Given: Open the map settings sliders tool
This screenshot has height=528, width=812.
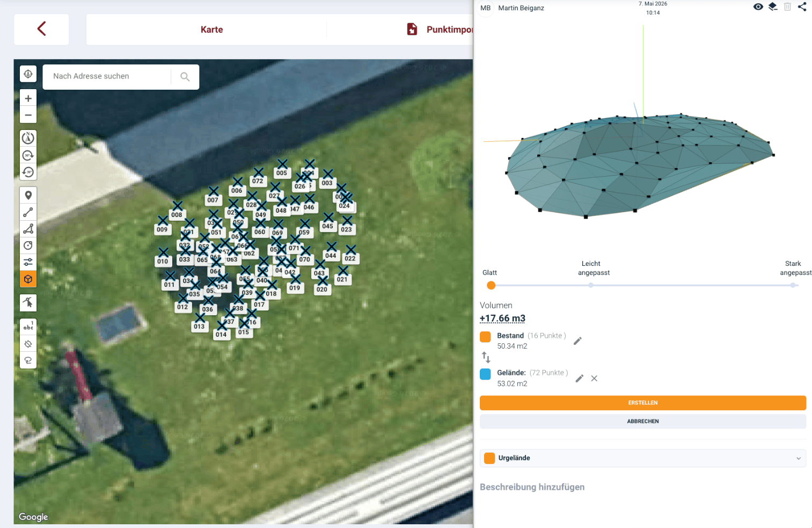Looking at the screenshot, I should pyautogui.click(x=28, y=262).
